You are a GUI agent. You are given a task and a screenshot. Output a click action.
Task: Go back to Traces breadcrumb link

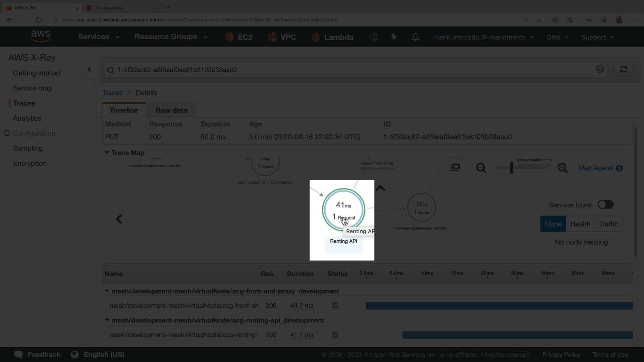[x=112, y=93]
